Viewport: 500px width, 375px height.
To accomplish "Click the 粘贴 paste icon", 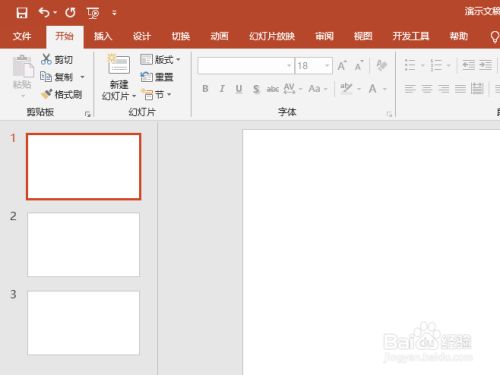I will [23, 66].
